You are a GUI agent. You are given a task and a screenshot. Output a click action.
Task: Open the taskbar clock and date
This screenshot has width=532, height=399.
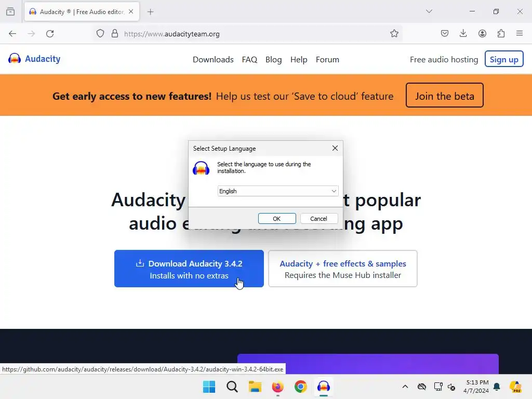coord(476,387)
